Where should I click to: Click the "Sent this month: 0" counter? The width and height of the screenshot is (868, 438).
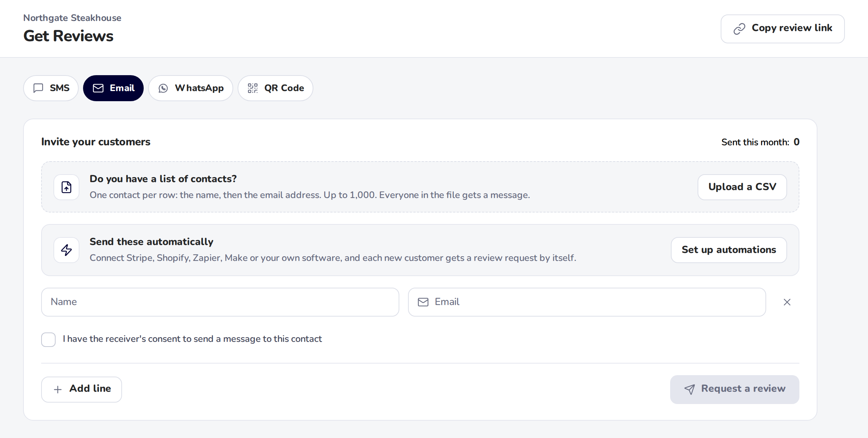(x=760, y=142)
